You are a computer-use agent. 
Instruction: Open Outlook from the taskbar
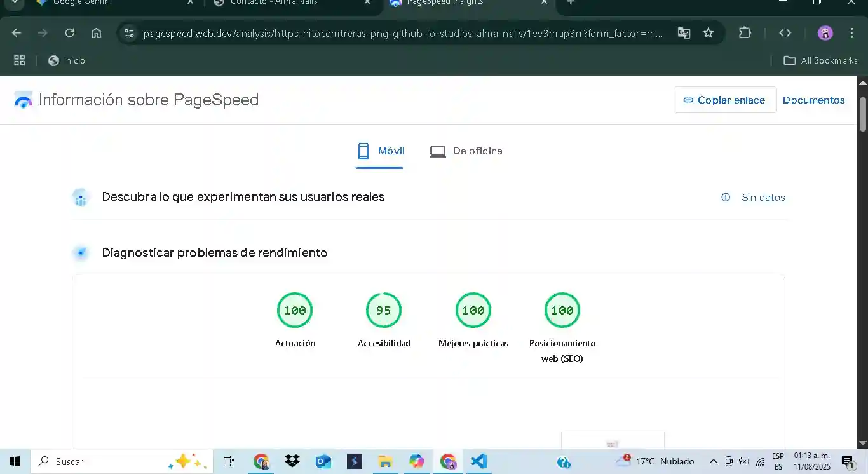click(x=323, y=462)
